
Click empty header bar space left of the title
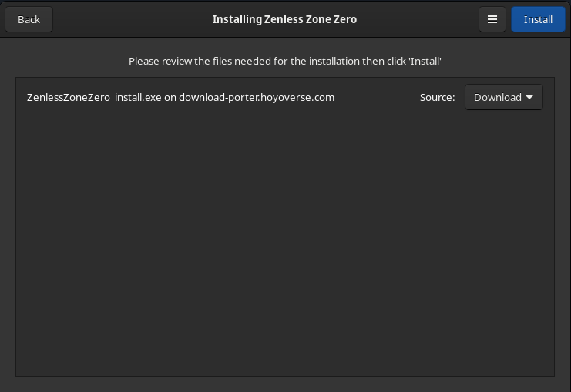coord(131,20)
